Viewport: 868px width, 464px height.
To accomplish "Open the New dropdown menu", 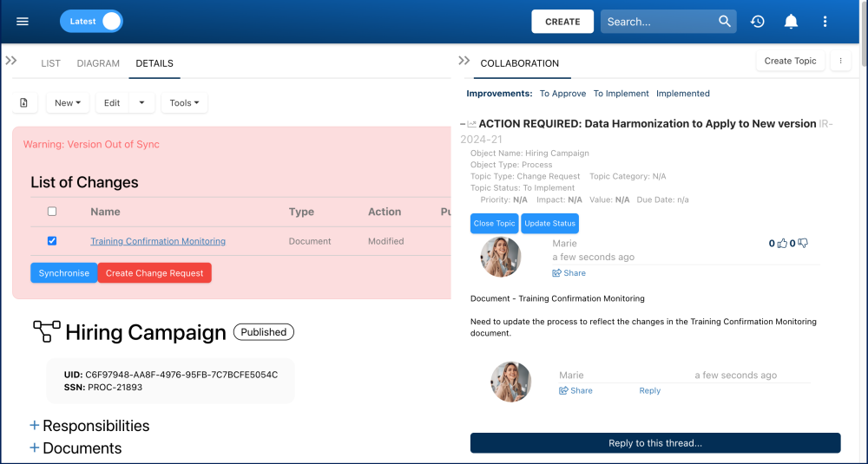I will [x=68, y=103].
